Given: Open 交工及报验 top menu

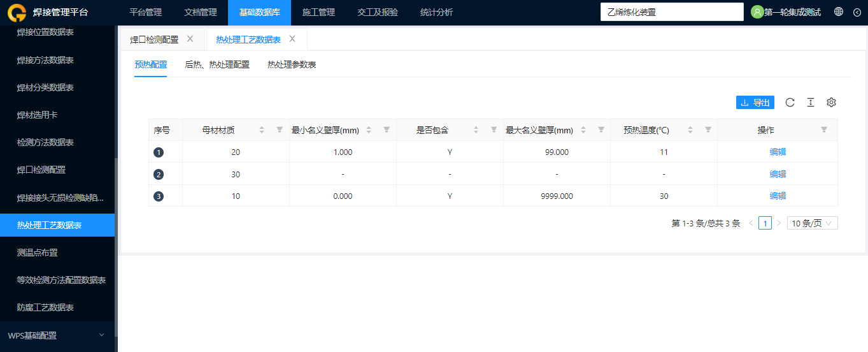Looking at the screenshot, I should 377,12.
